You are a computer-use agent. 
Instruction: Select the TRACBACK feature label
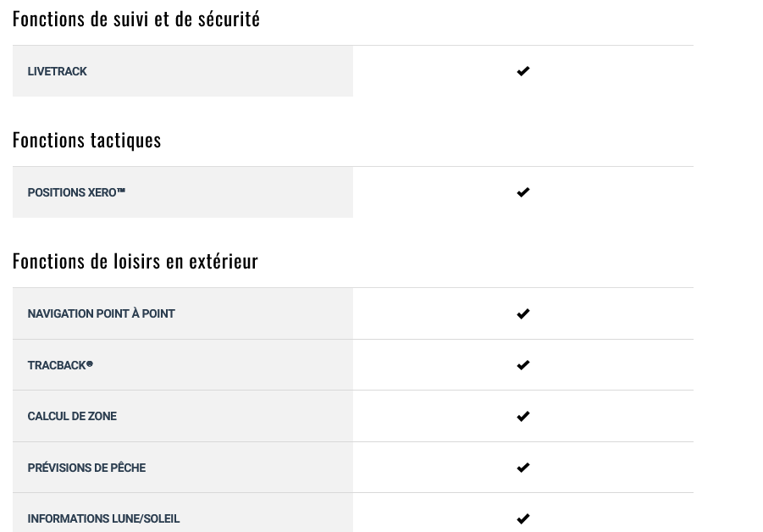tap(60, 365)
